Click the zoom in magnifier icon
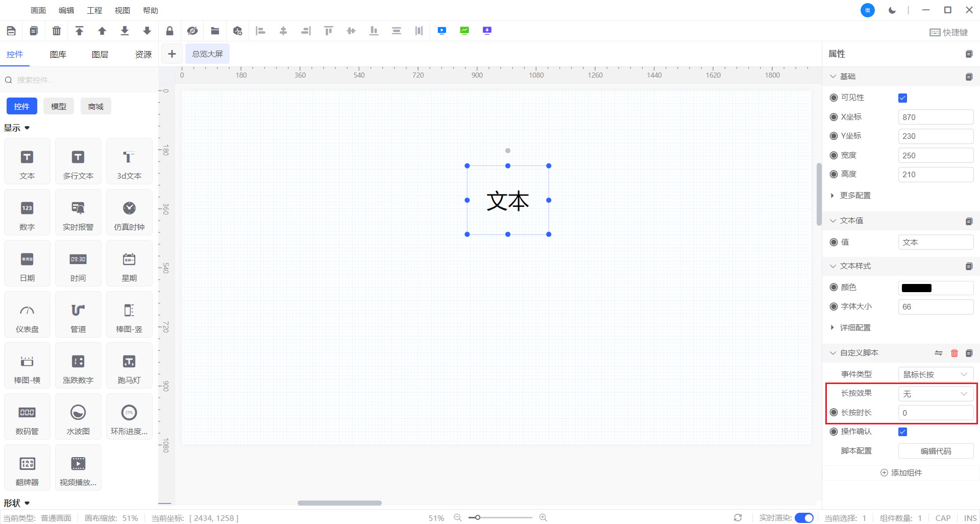Viewport: 980px width, 524px height. coord(543,517)
